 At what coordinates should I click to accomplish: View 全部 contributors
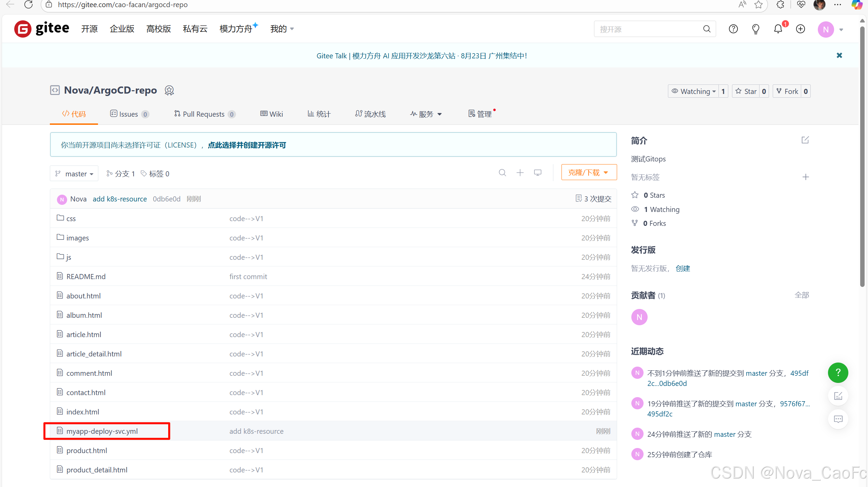tap(802, 295)
